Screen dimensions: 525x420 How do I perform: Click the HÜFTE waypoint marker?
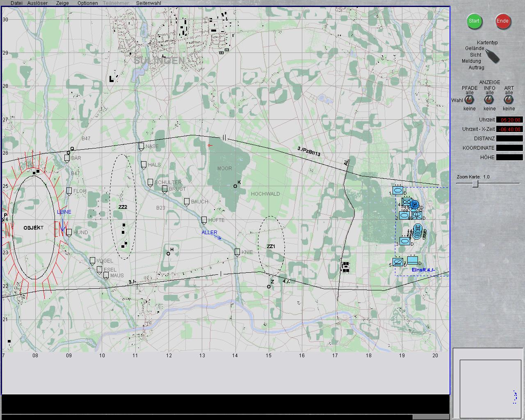(x=204, y=220)
